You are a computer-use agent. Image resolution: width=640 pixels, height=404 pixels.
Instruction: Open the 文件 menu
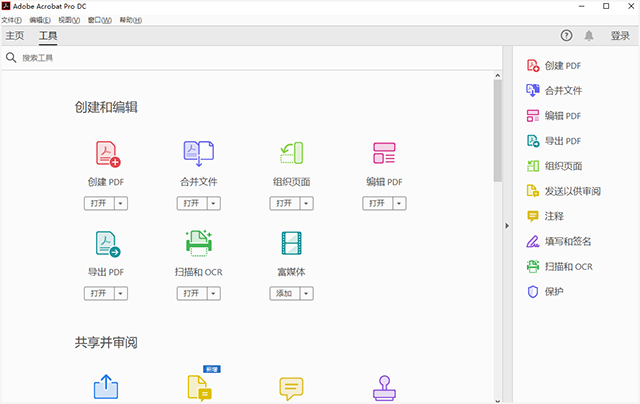pyautogui.click(x=11, y=20)
